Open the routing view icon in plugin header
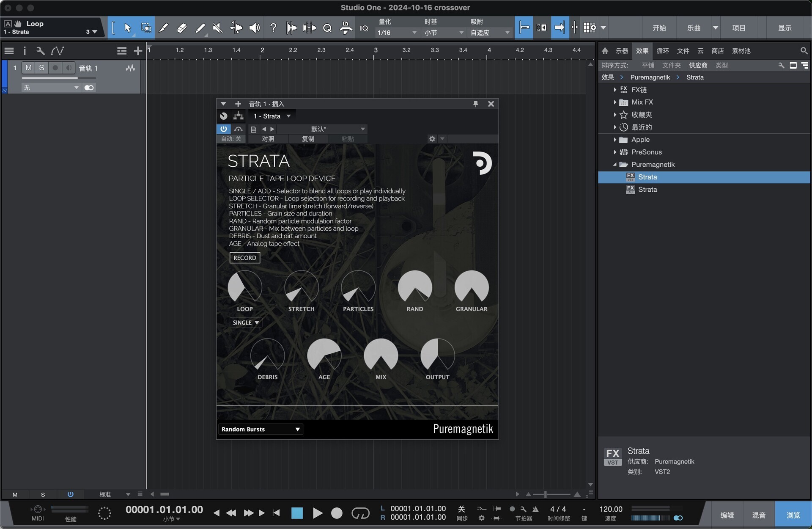 239,116
